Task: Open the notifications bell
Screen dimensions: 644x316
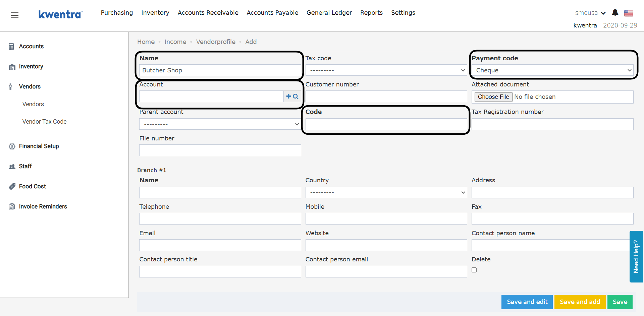Action: pyautogui.click(x=615, y=12)
